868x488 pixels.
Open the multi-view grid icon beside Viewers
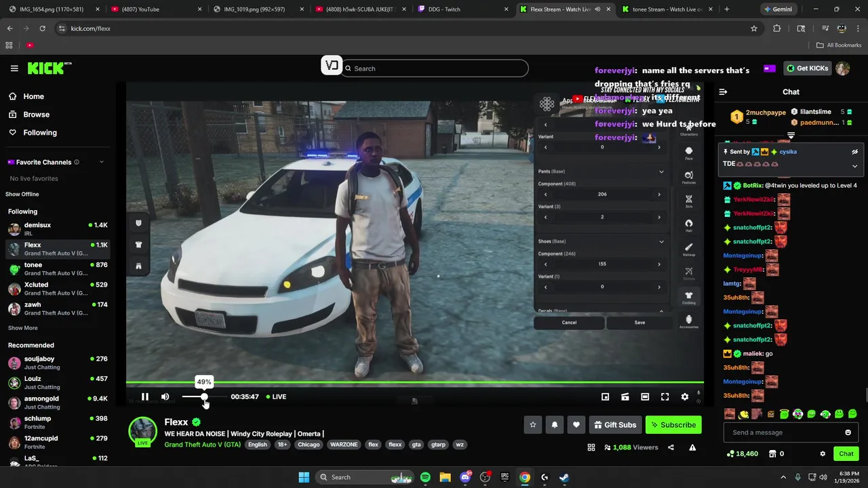[x=591, y=447]
